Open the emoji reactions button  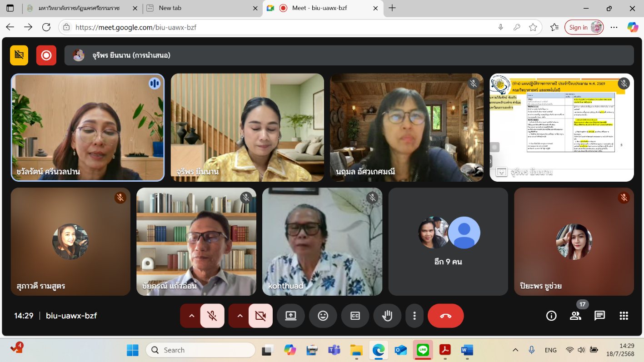pos(323,316)
